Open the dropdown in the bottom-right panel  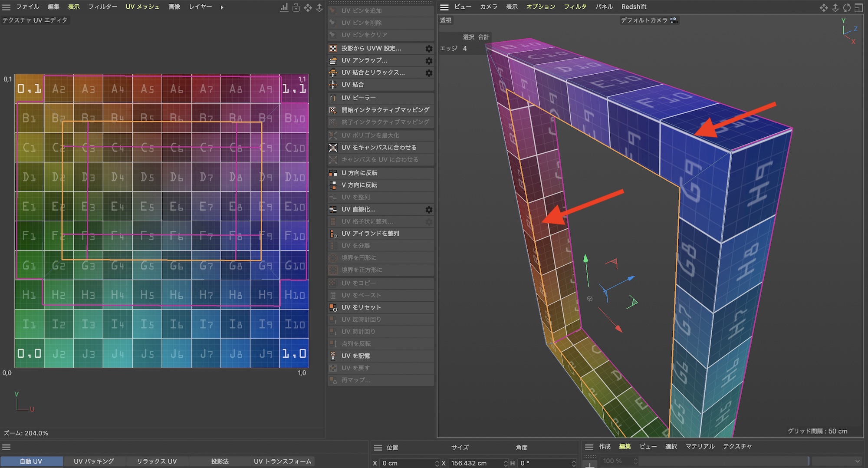(836, 461)
